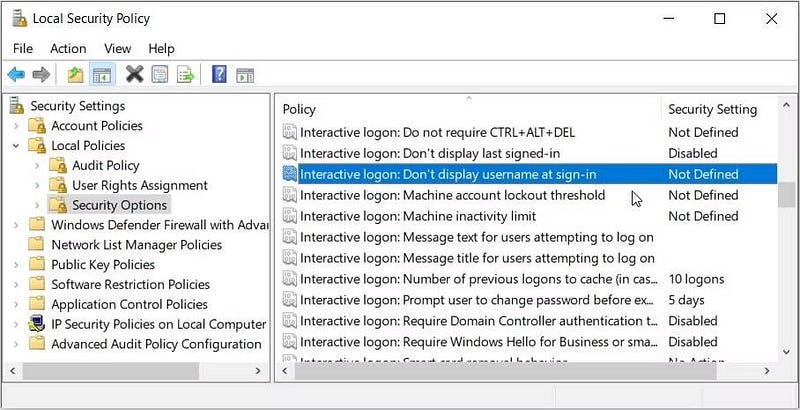Click the Network List Manager Policies folder icon
This screenshot has width=800, height=410.
[37, 244]
